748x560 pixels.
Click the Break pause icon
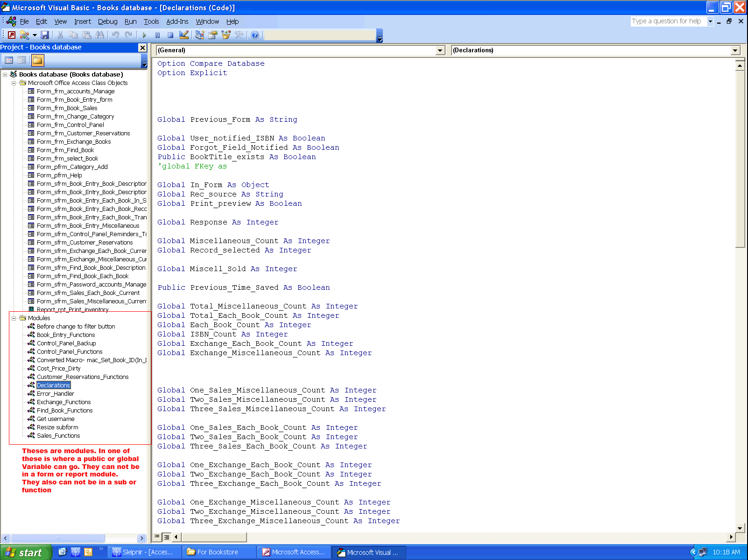click(x=157, y=35)
